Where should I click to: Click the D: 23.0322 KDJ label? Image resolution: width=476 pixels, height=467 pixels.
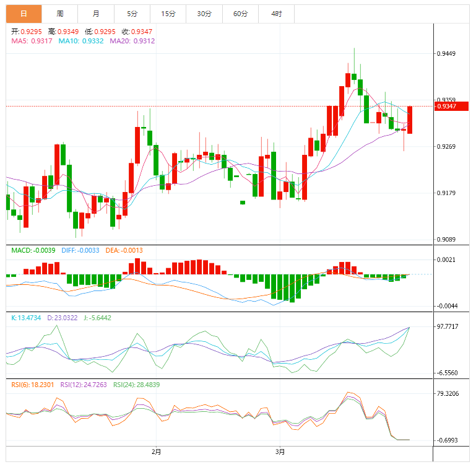[63, 318]
